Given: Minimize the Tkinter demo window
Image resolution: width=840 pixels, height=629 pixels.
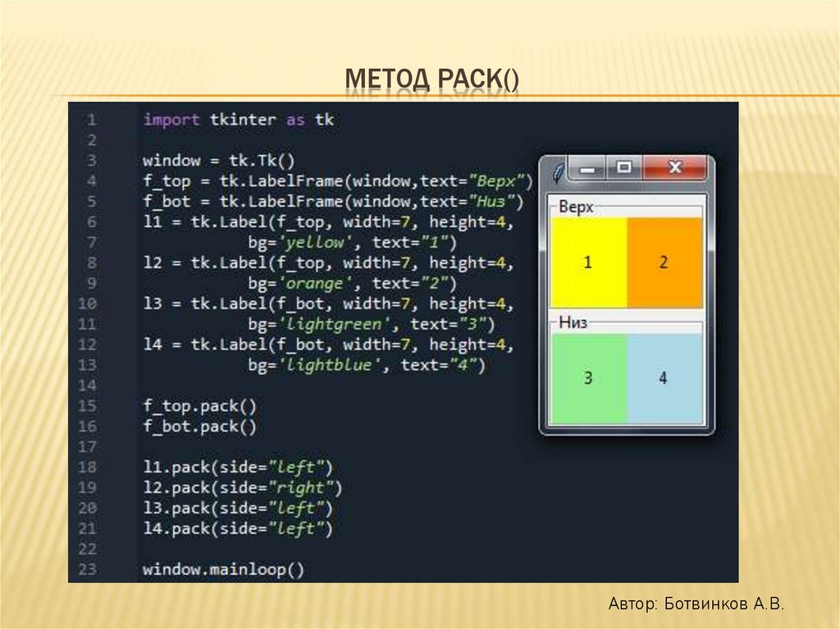Looking at the screenshot, I should click(x=587, y=169).
